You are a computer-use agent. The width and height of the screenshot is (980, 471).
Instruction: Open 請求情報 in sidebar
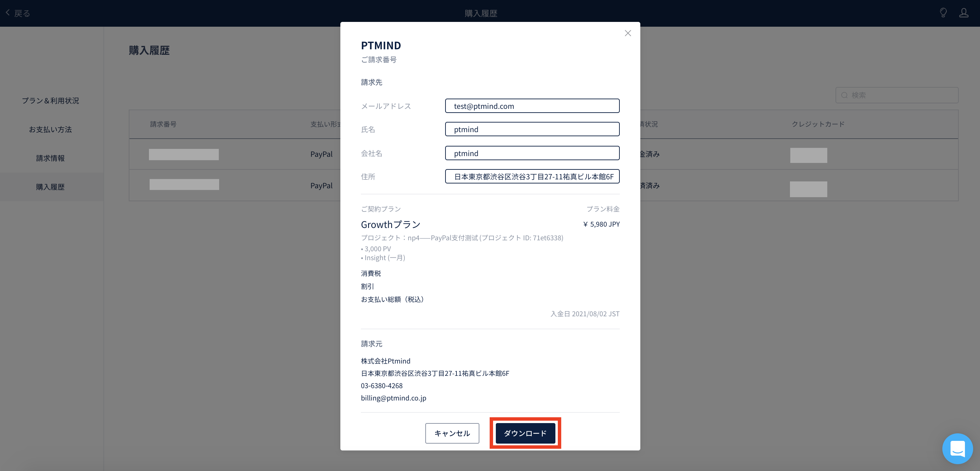pos(50,158)
